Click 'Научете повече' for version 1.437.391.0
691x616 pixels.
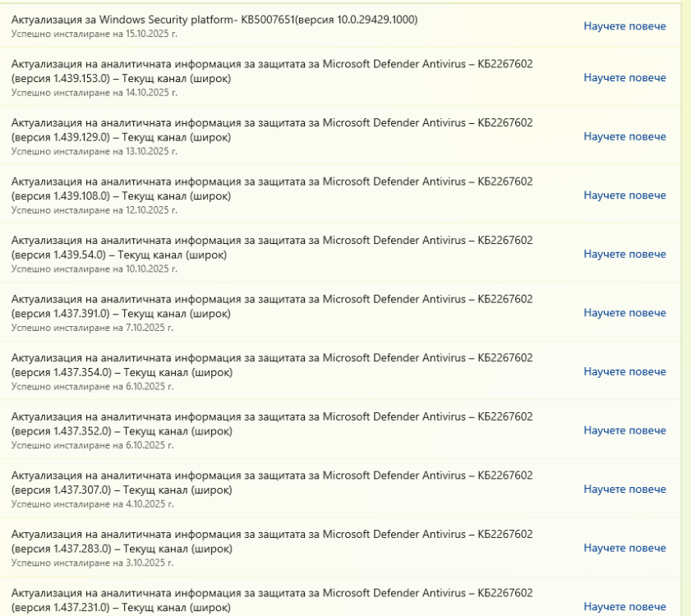[624, 313]
